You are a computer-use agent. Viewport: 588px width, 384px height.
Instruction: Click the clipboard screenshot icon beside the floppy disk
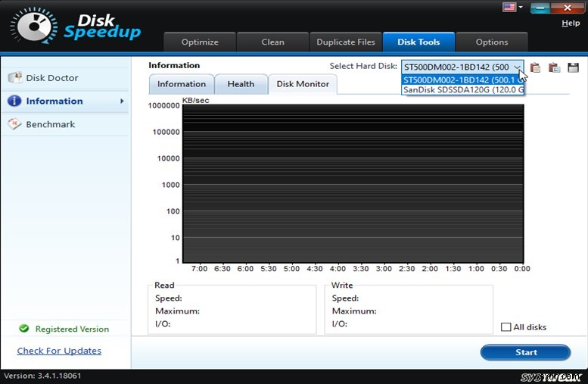pyautogui.click(x=554, y=67)
